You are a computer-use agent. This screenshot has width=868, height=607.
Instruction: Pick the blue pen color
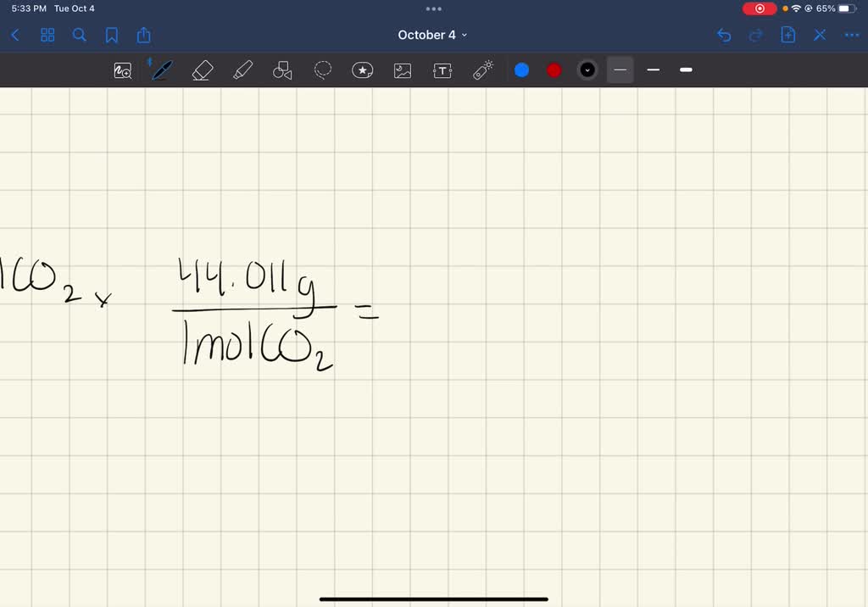522,70
